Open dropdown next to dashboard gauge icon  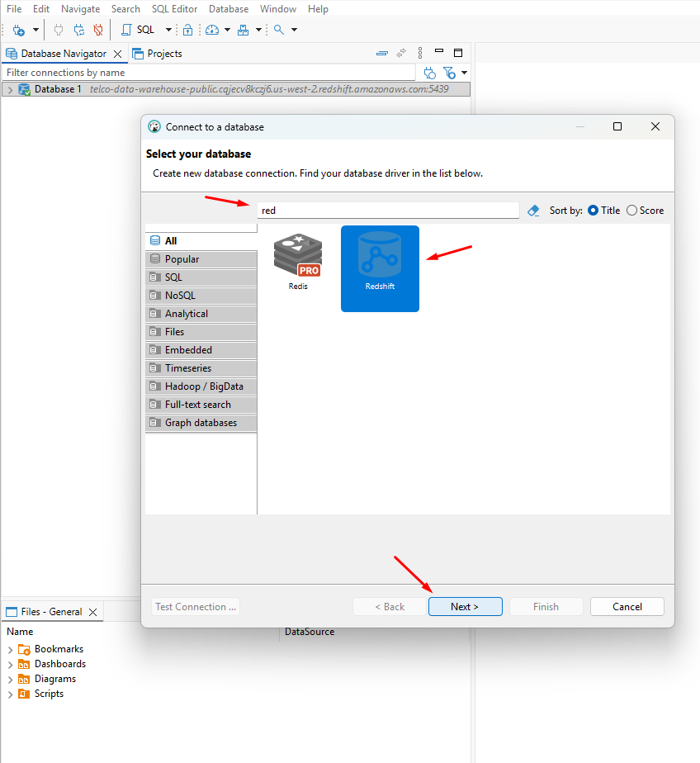tap(227, 31)
